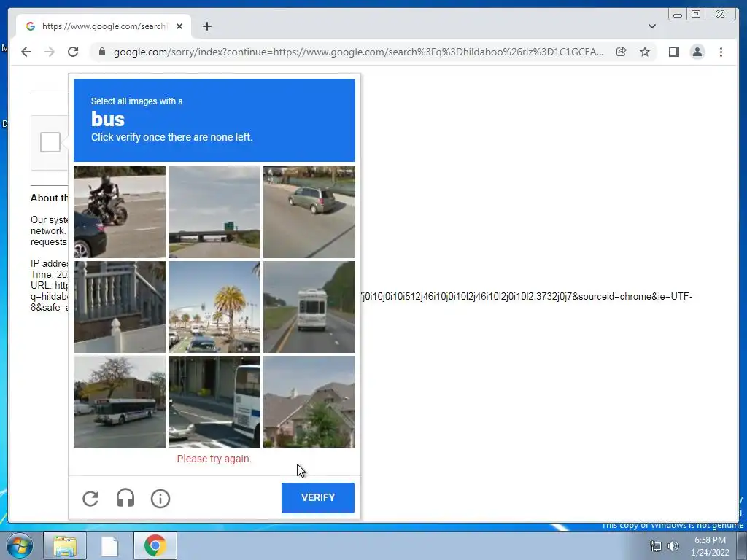Click the browser forward arrow

pyautogui.click(x=50, y=52)
